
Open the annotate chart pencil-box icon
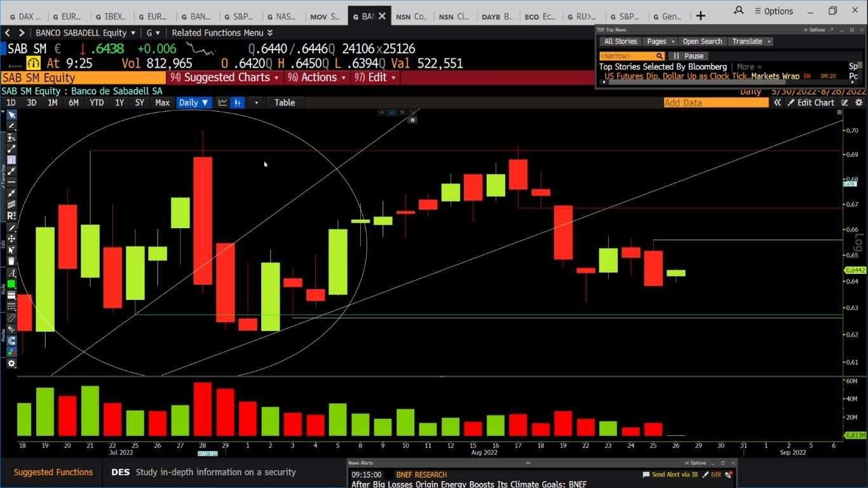tap(845, 102)
